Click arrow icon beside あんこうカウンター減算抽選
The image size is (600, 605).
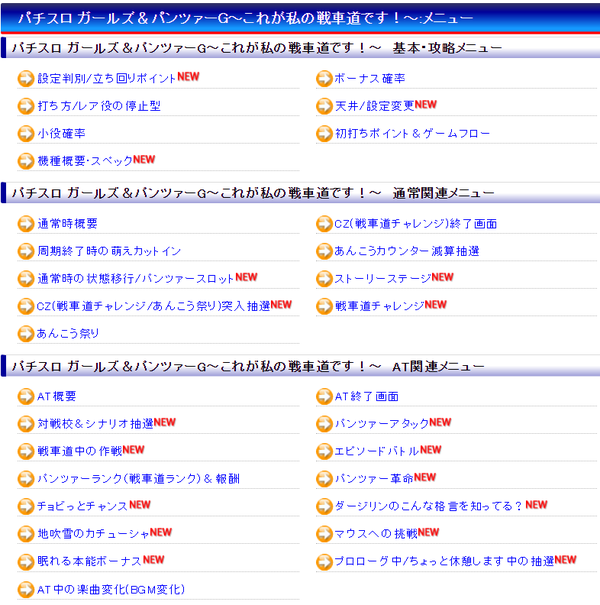pyautogui.click(x=324, y=251)
